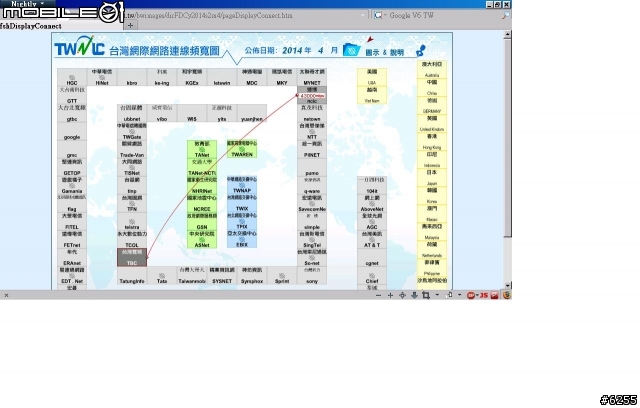Select the yellow Viet Nam country node
Image resolution: width=640 pixels, height=408 pixels.
[372, 95]
